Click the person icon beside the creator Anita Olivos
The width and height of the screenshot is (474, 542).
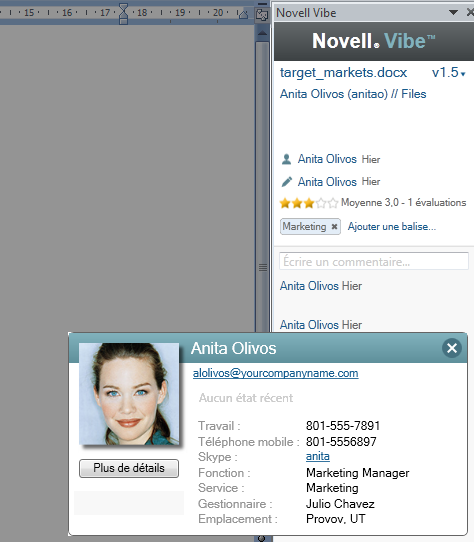(286, 159)
